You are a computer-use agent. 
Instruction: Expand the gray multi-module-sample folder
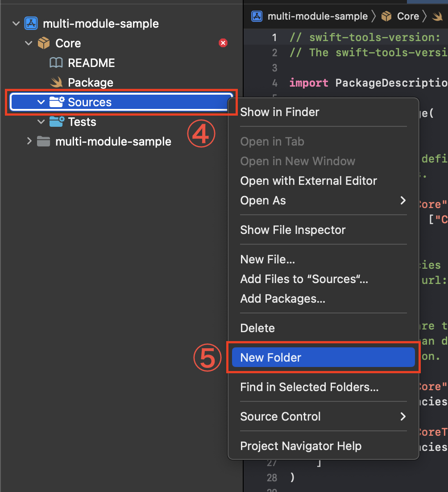point(29,142)
